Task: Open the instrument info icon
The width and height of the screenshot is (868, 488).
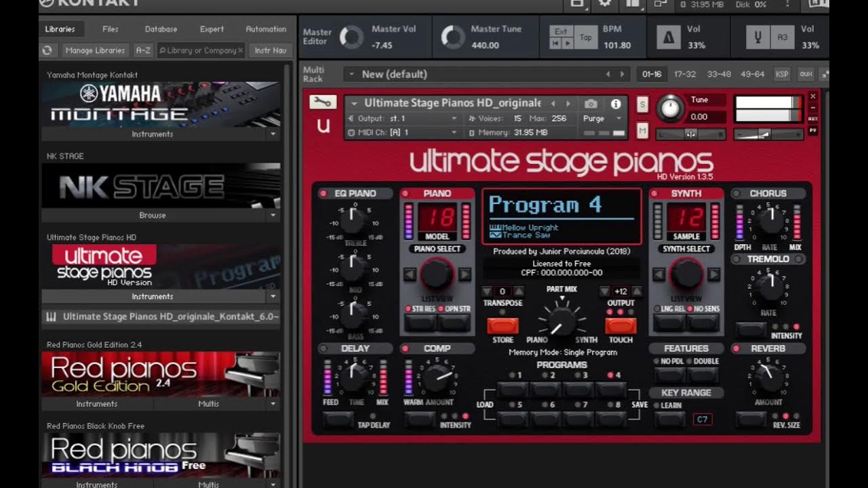Action: click(616, 104)
